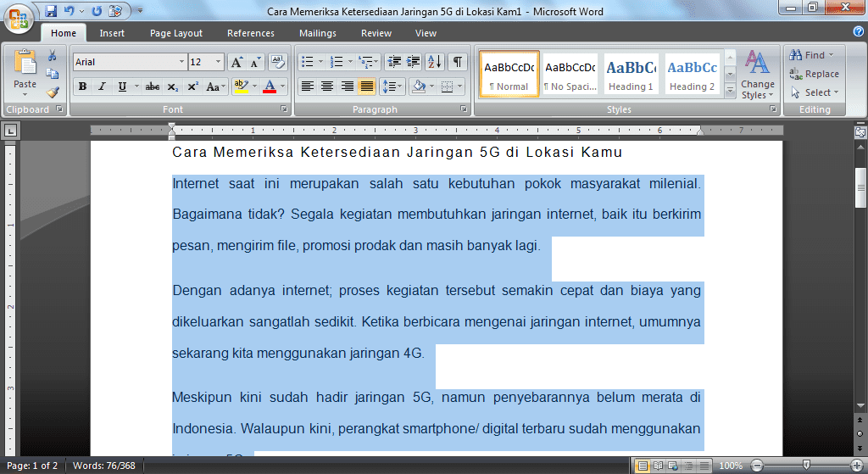
Task: Click the Cut scissors icon
Action: 53,56
